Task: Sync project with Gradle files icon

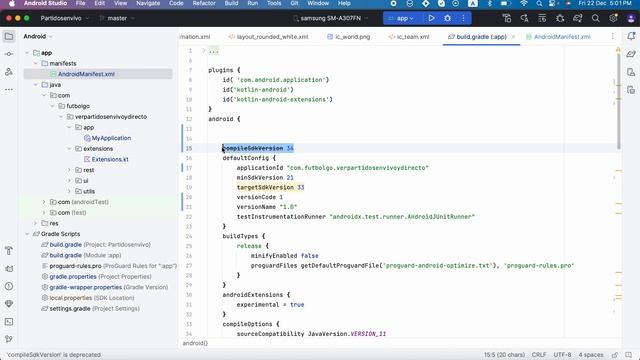Action: click(x=578, y=18)
